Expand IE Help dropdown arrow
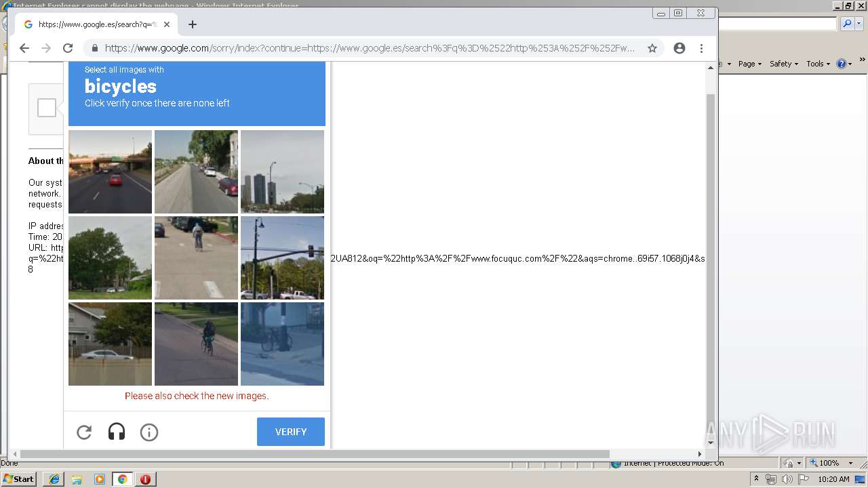 (850, 64)
